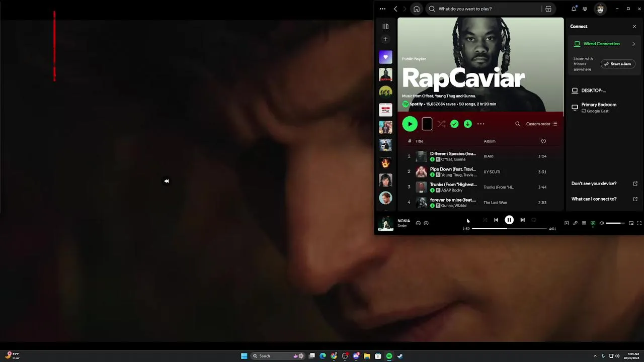
Task: Click the hide-song minus icon beside NOKIA
Action: pyautogui.click(x=418, y=223)
